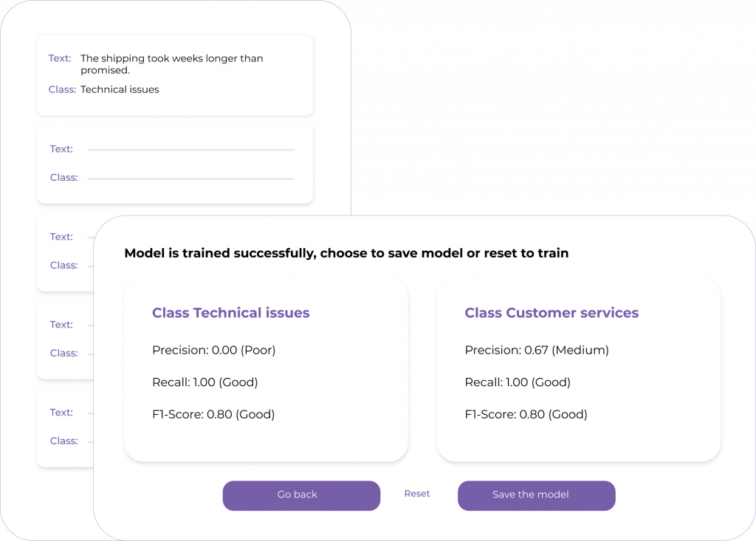Click the empty Text field in second card
756x541 pixels.
click(x=190, y=150)
